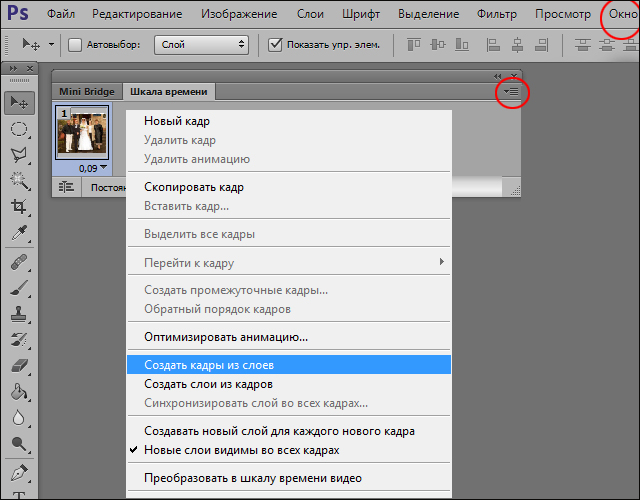Select animation frame 1 thumbnail
640x500 pixels.
[82, 132]
